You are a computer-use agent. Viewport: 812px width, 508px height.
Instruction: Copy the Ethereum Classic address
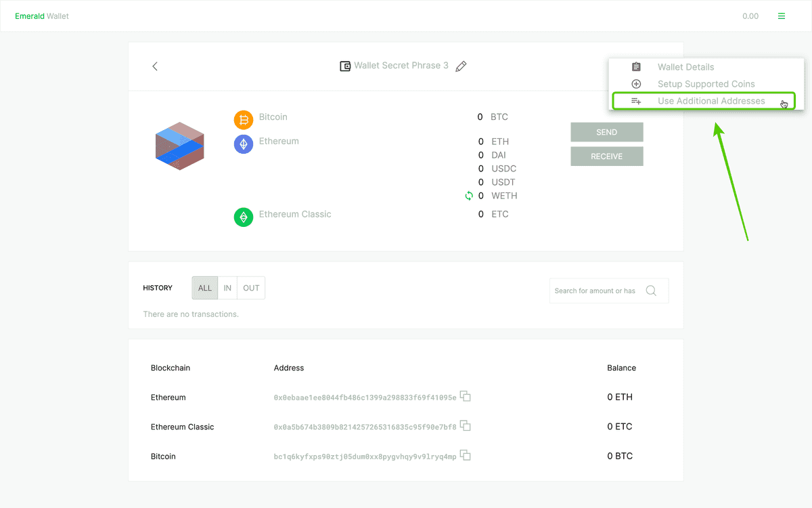tap(465, 426)
